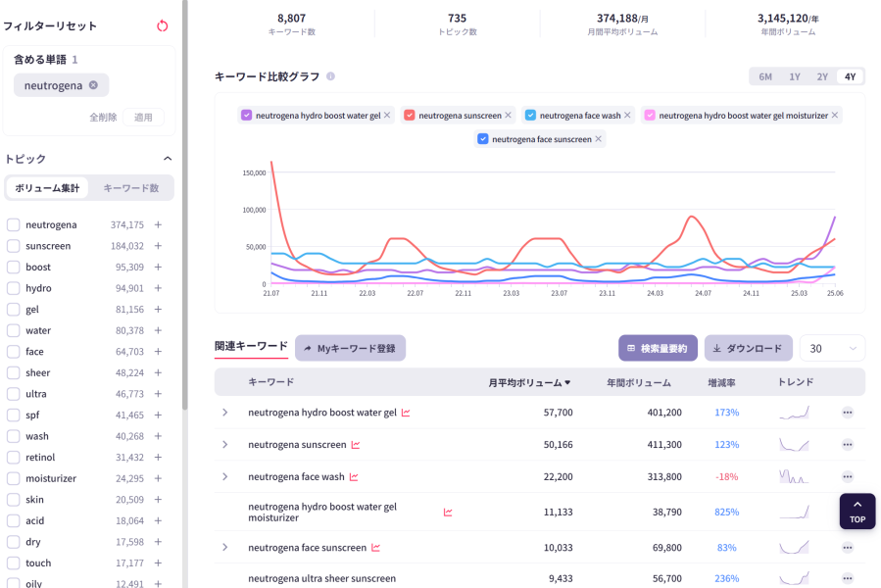Open chart icon beside neutrogena hydro boost water gel
Screen dimensions: 881x588
pos(406,413)
